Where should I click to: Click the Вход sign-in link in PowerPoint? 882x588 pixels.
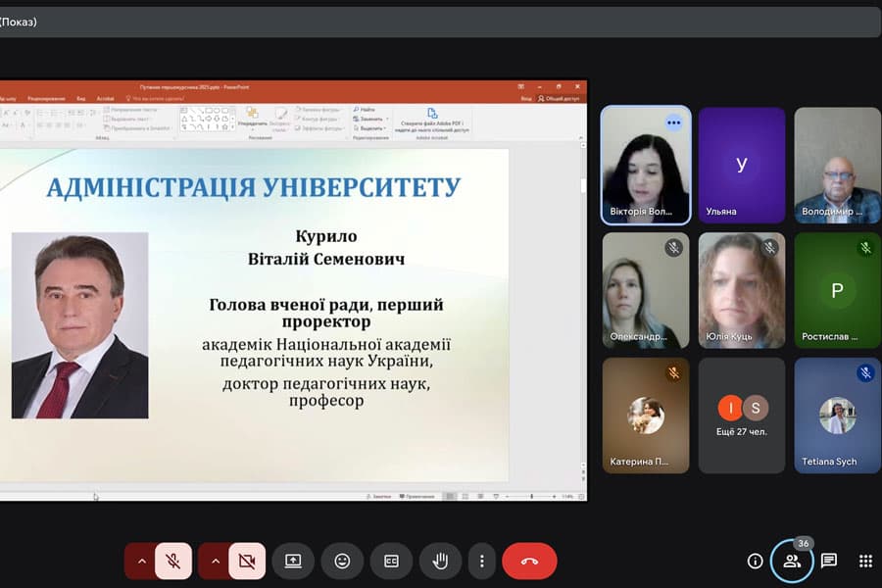(526, 98)
